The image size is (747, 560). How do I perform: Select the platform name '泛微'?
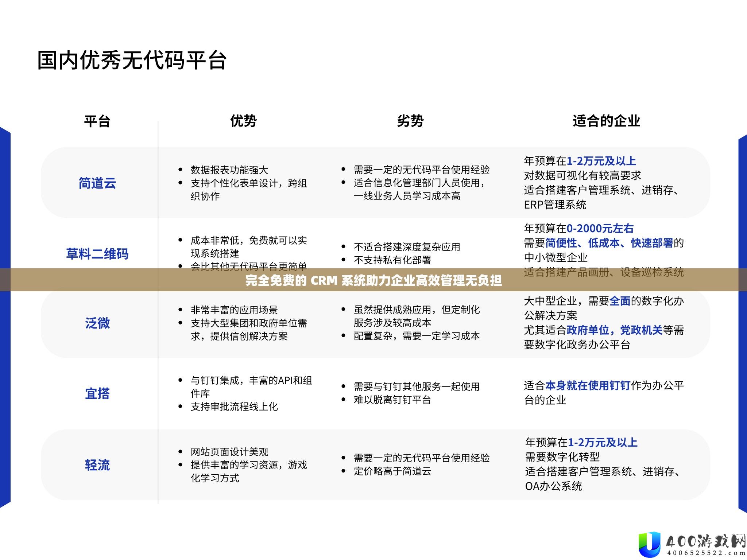click(97, 323)
